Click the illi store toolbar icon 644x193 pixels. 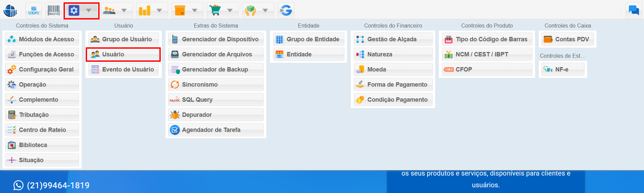[x=34, y=11]
